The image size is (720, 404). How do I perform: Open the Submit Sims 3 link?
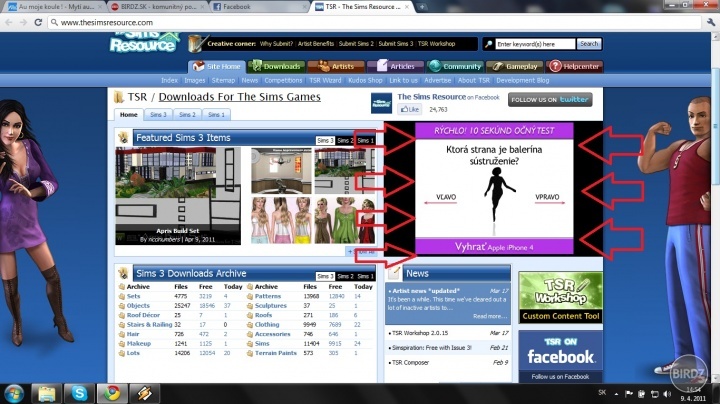click(x=395, y=44)
